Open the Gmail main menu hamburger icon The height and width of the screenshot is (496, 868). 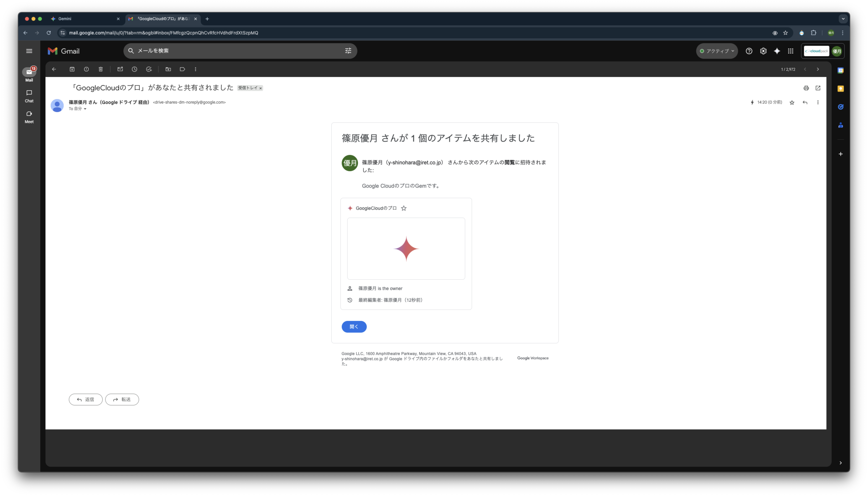(x=29, y=51)
